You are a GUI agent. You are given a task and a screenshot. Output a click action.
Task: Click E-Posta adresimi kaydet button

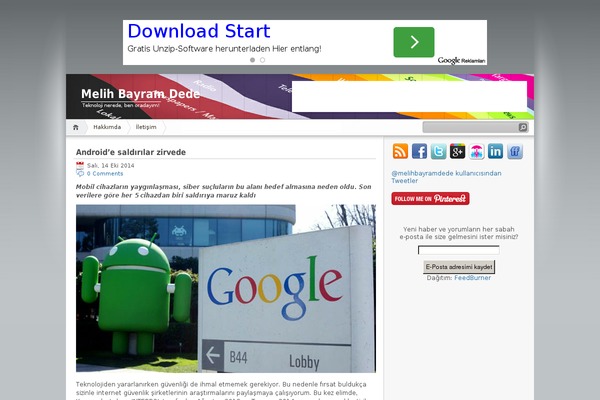pos(459,267)
